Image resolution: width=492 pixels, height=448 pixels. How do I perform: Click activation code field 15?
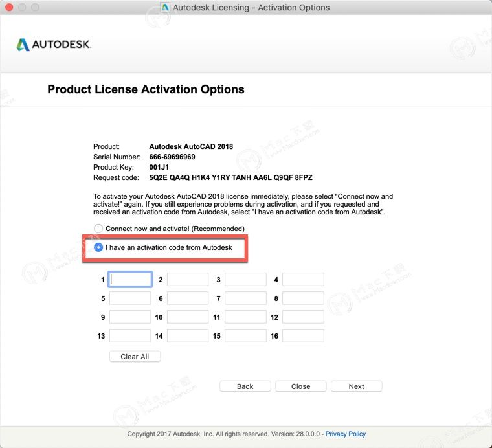(246, 336)
